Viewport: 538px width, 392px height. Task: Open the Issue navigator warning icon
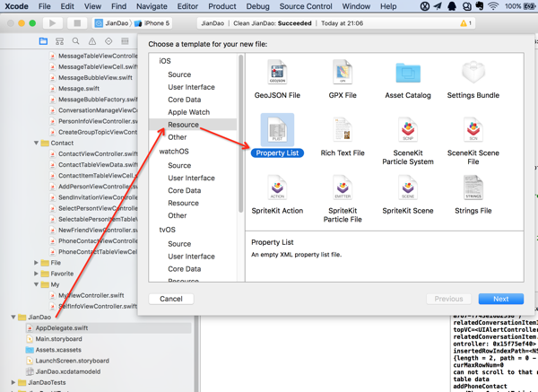[x=92, y=41]
